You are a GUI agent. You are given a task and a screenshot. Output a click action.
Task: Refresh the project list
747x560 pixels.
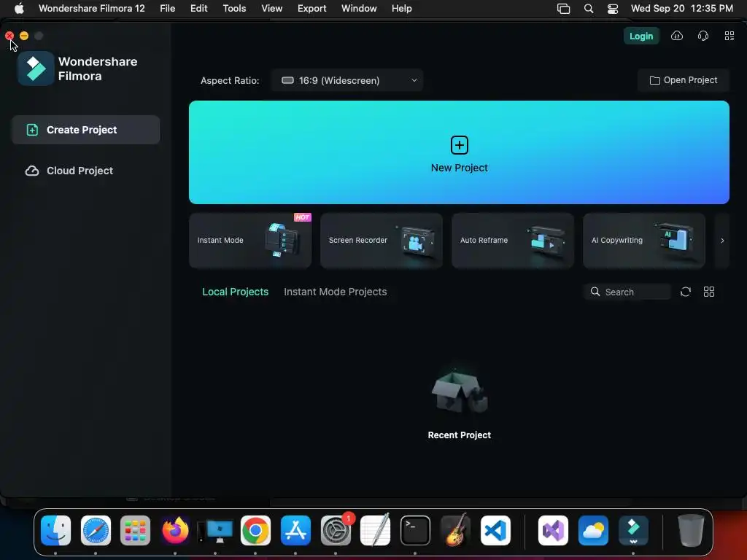tap(686, 292)
